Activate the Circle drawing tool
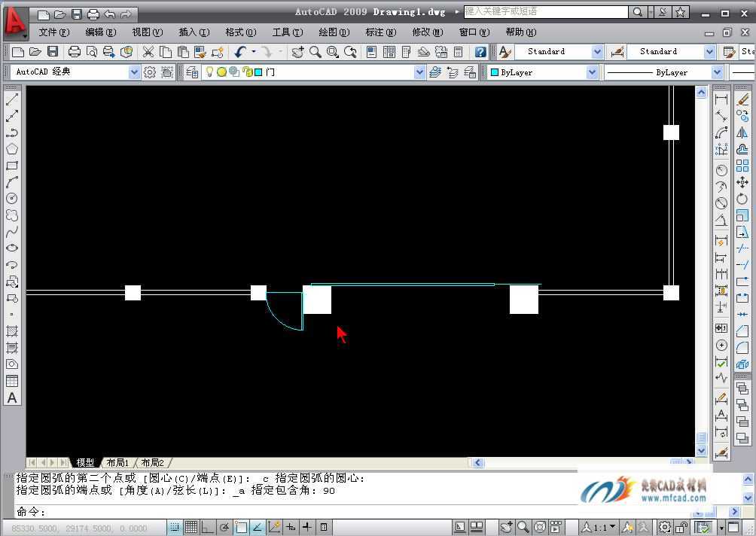This screenshot has width=756, height=536. coord(12,199)
